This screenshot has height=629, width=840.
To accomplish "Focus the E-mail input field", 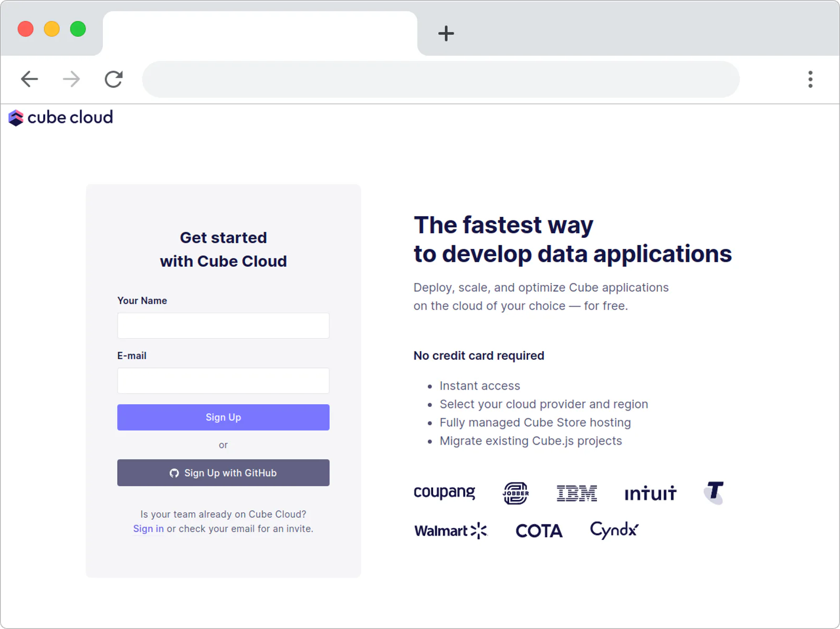I will point(223,381).
